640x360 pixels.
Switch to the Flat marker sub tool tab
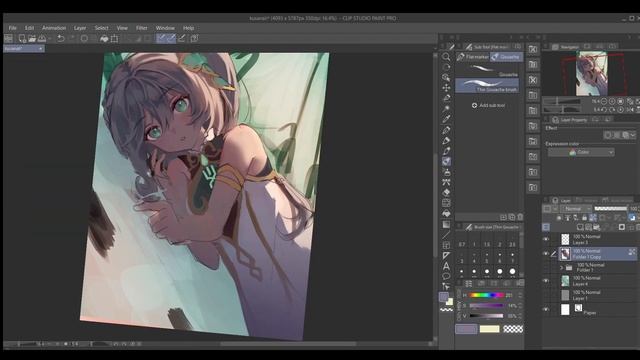coord(473,57)
